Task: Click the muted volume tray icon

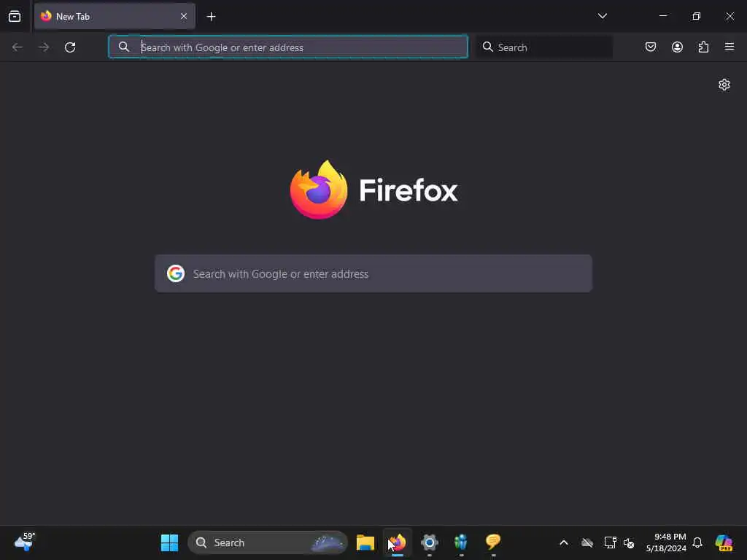Action: click(x=629, y=542)
